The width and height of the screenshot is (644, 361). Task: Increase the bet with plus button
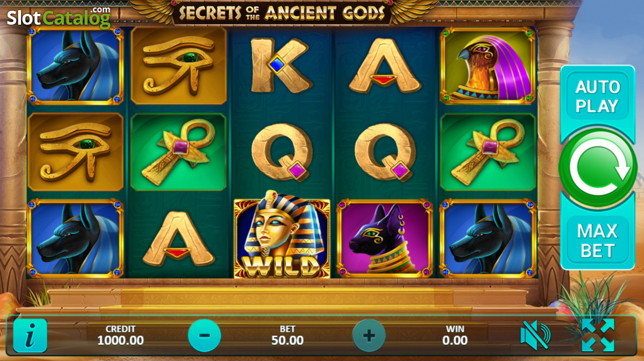click(369, 336)
